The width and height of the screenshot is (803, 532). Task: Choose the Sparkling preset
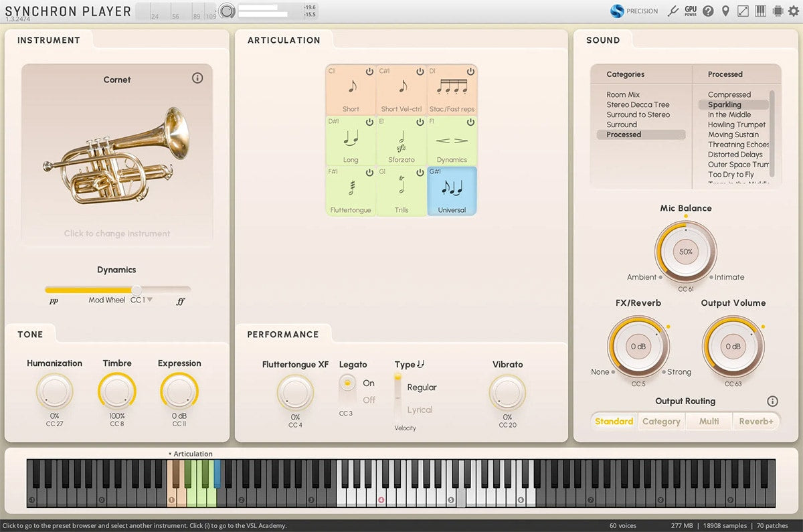coord(733,105)
